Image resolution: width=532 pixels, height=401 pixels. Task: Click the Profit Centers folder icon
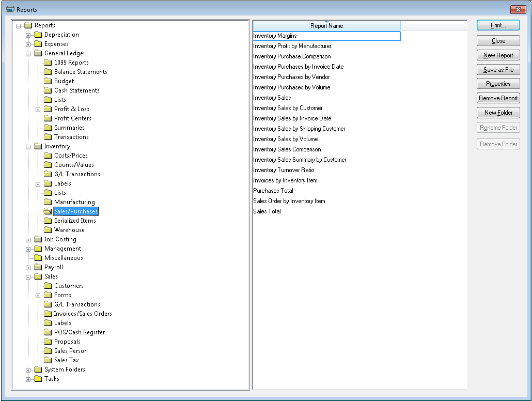pos(48,118)
